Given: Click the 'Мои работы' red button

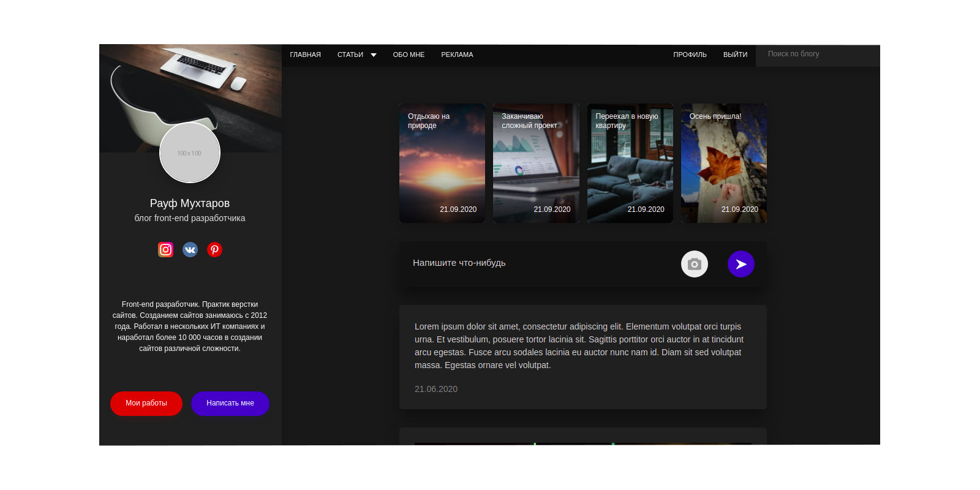Looking at the screenshot, I should coord(146,404).
